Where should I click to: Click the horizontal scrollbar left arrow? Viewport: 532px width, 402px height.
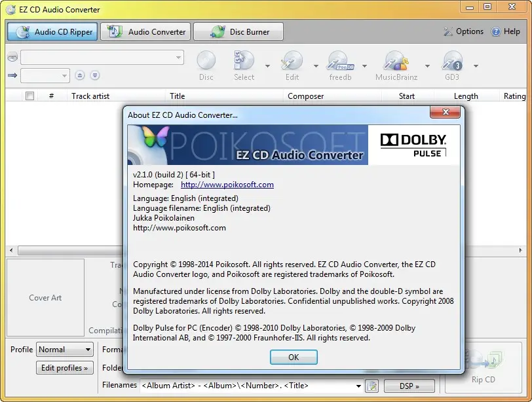(x=11, y=251)
